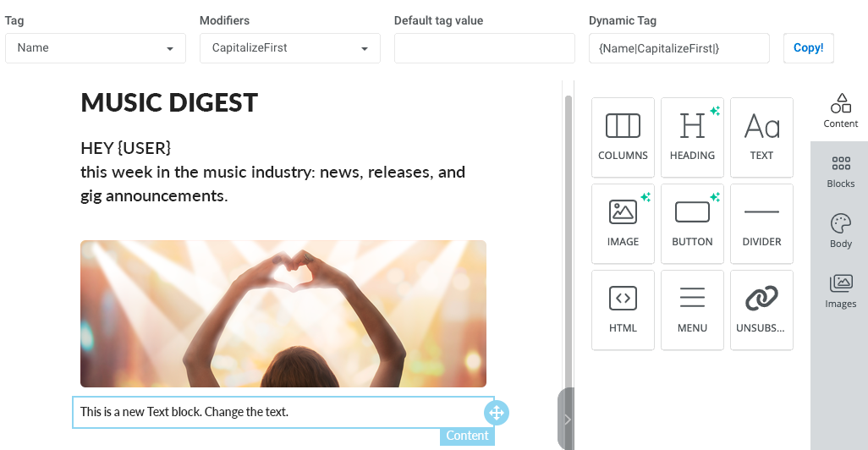Choose the Button content block
868x450 pixels.
[x=692, y=223]
